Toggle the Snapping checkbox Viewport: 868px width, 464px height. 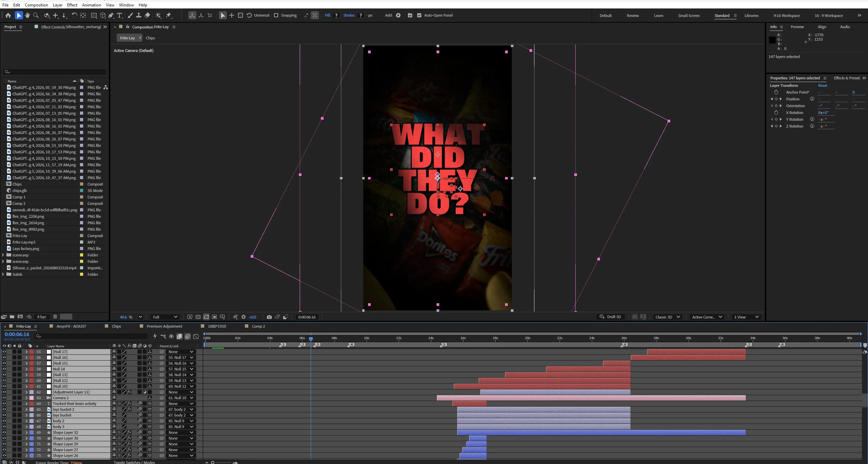(276, 15)
